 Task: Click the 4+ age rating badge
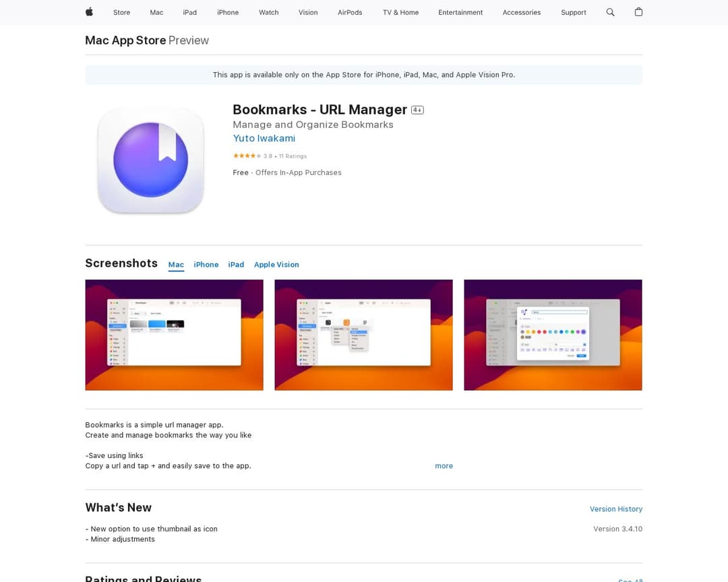(x=417, y=109)
